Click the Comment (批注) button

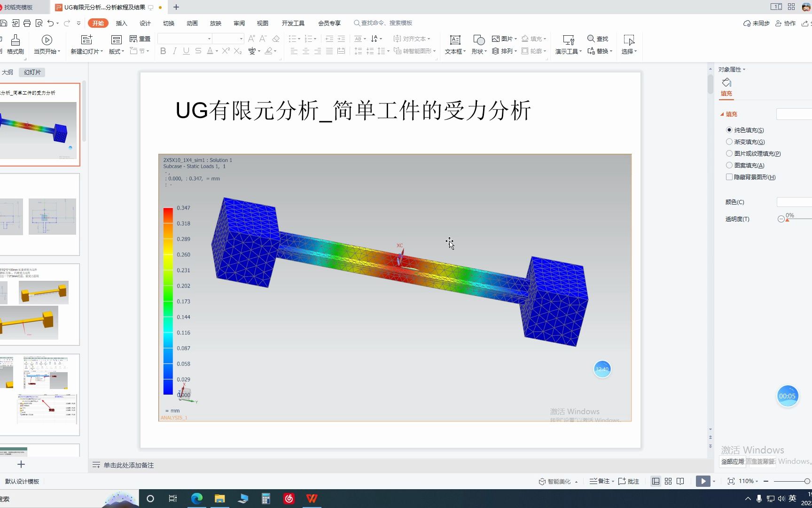[x=629, y=481]
